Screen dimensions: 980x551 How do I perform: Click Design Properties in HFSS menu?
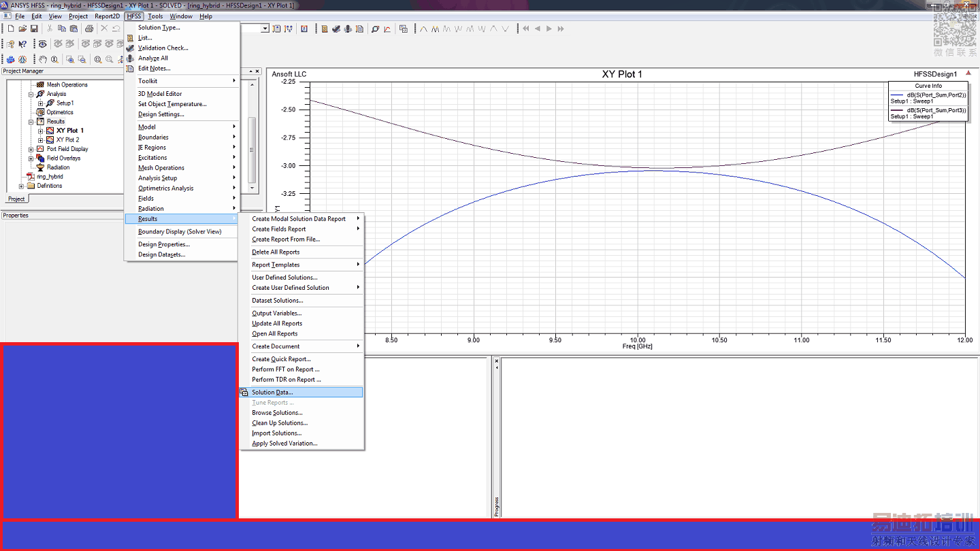[x=163, y=245]
